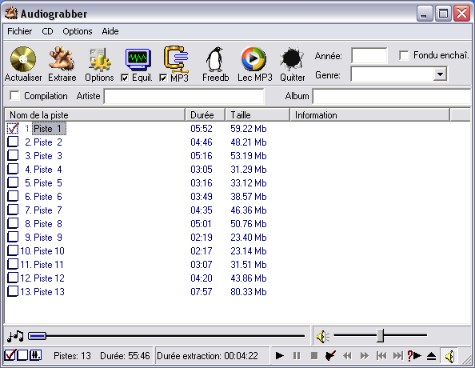This screenshot has height=368, width=475.
Task: Click the speaker icon at bottom right
Action: pos(449,356)
